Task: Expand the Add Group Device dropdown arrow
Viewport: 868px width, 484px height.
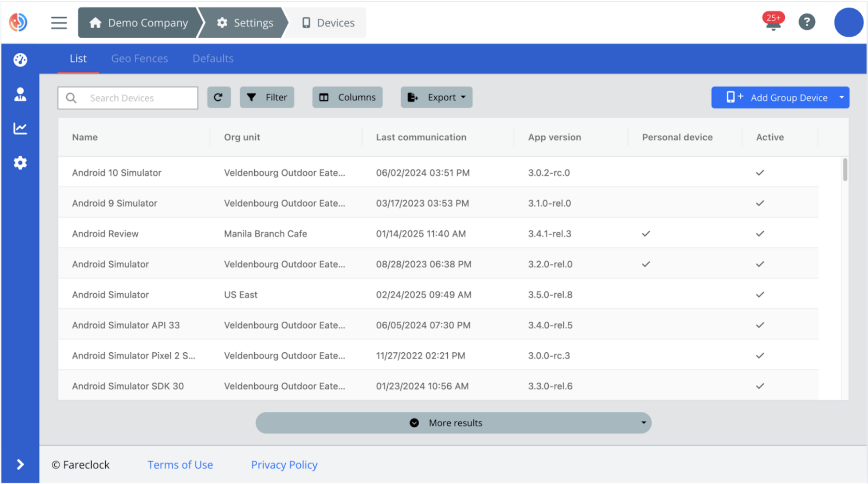Action: point(841,98)
